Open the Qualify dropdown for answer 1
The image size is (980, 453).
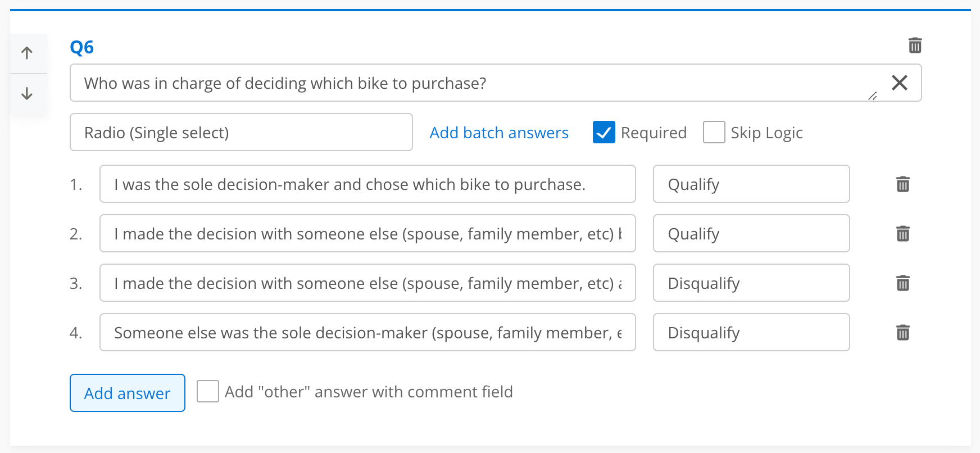751,184
